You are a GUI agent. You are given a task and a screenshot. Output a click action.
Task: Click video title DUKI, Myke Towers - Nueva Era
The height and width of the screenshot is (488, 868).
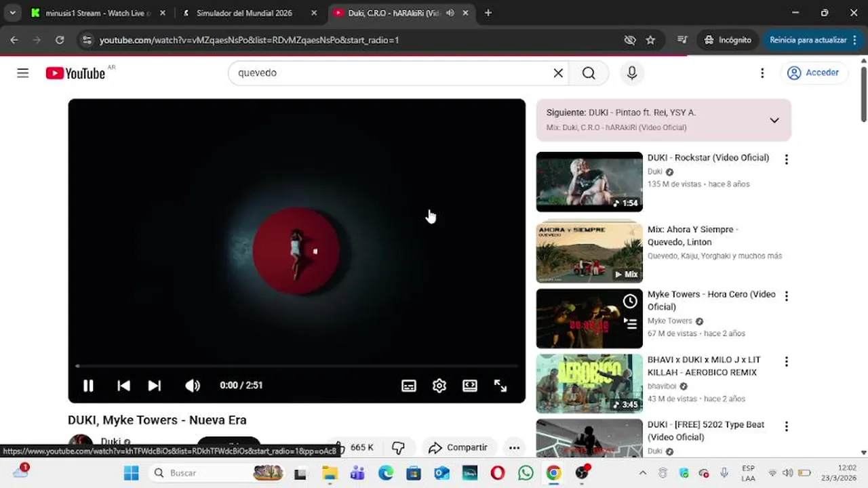click(x=157, y=420)
